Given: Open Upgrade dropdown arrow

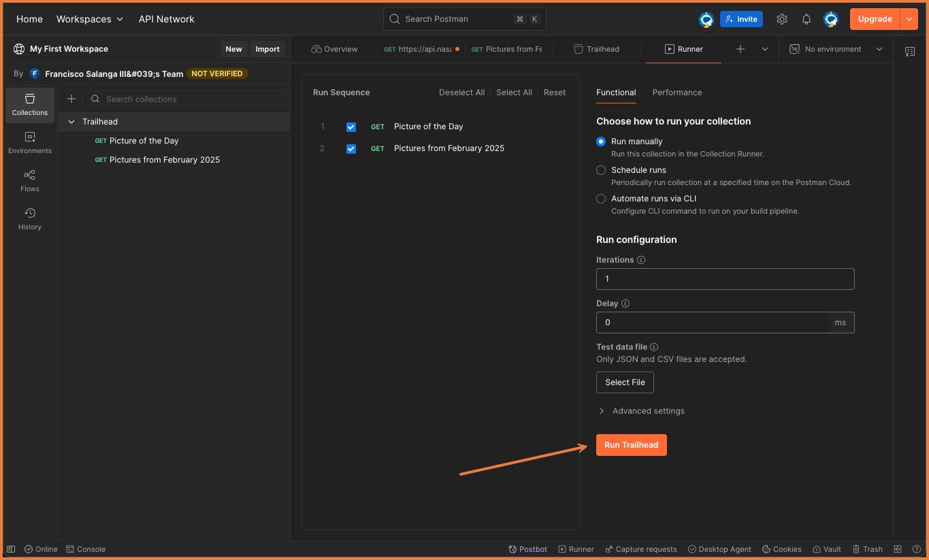Looking at the screenshot, I should point(909,19).
